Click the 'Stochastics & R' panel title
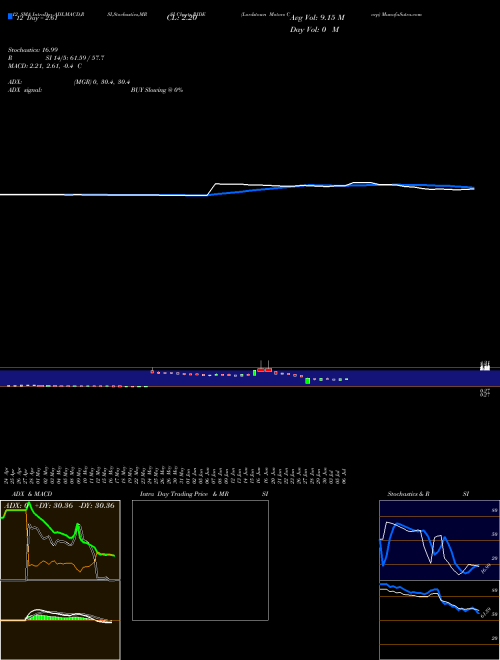Viewport: 500px width, 660px height. (409, 494)
